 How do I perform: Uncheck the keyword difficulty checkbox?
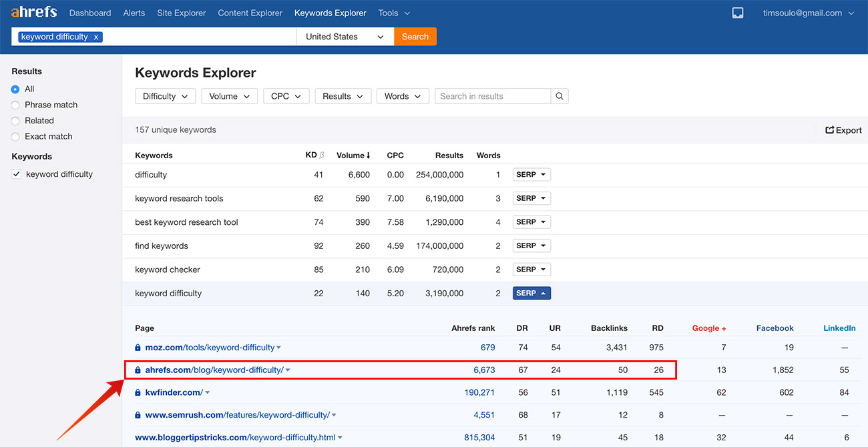(17, 173)
